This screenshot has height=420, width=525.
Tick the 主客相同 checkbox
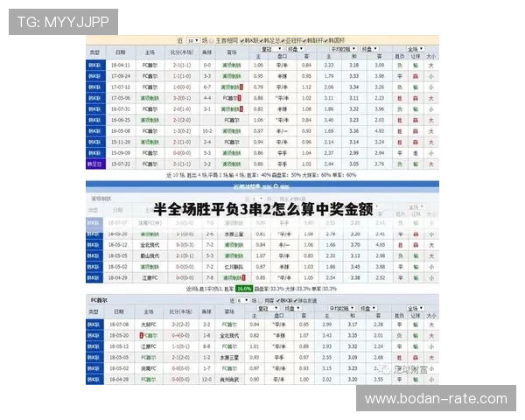212,41
